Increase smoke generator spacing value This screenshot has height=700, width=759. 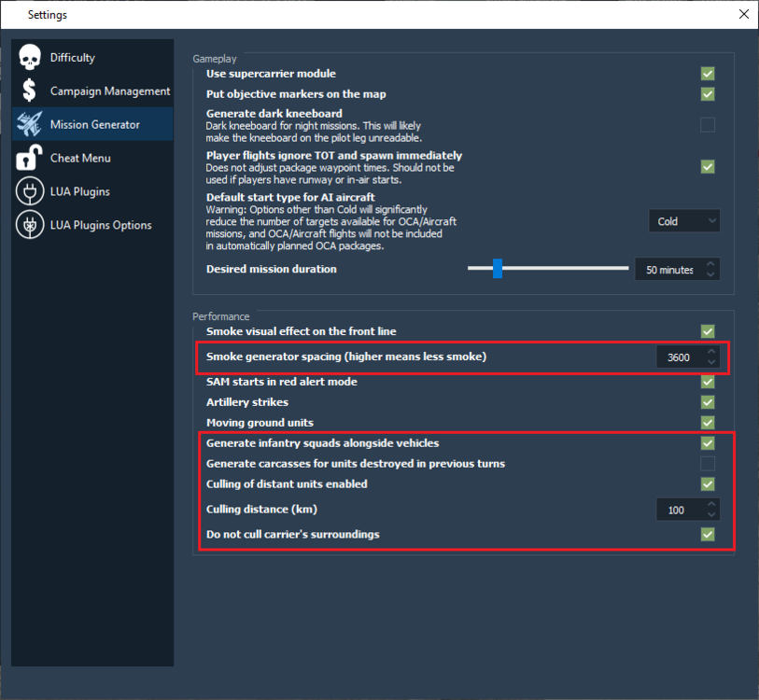click(x=711, y=352)
